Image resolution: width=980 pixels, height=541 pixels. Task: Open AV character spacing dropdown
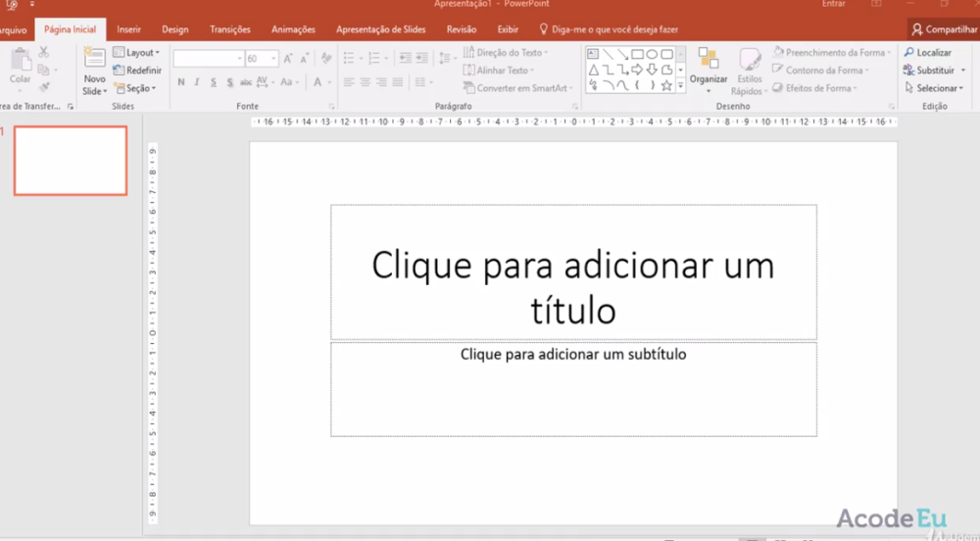pos(265,82)
